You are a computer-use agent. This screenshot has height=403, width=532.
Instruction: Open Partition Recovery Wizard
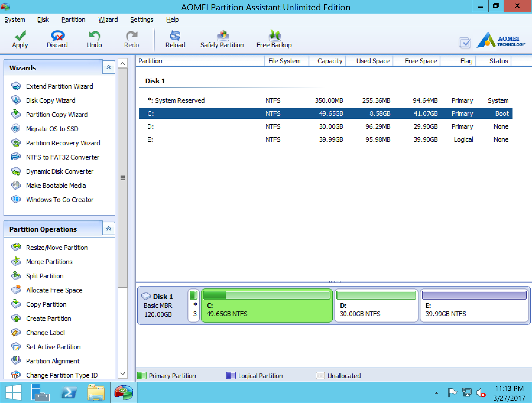63,143
